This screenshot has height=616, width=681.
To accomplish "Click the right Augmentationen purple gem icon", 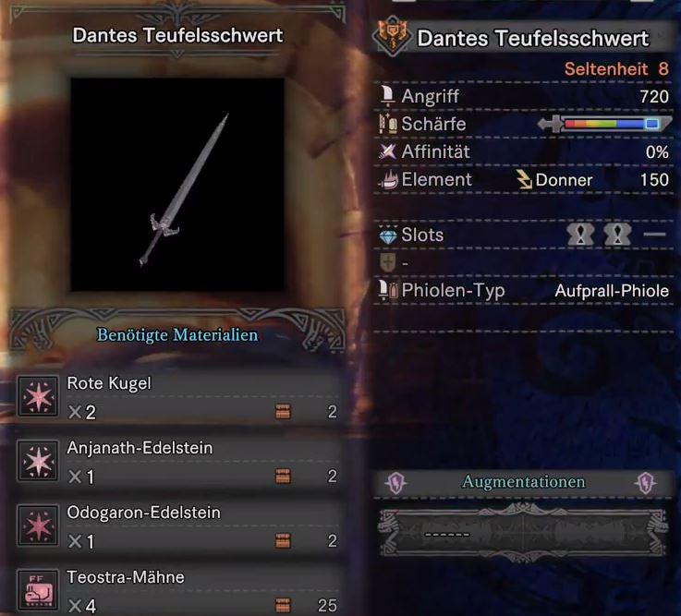I will 646,483.
